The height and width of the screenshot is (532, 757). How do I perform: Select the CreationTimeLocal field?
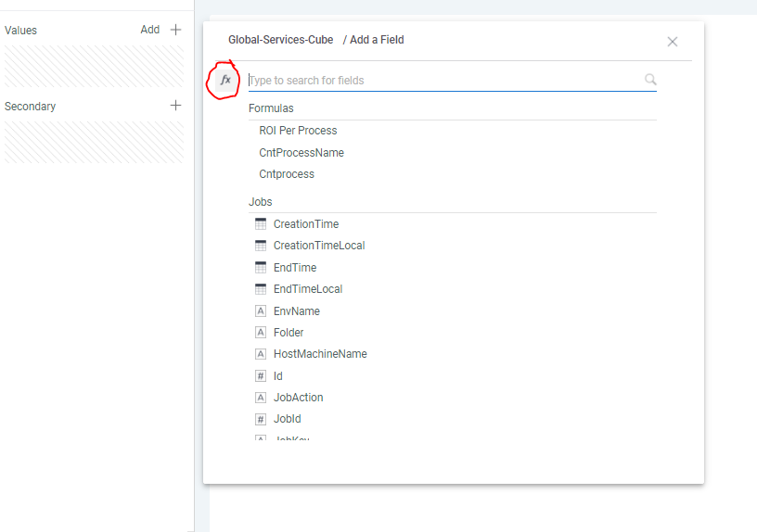pyautogui.click(x=319, y=246)
